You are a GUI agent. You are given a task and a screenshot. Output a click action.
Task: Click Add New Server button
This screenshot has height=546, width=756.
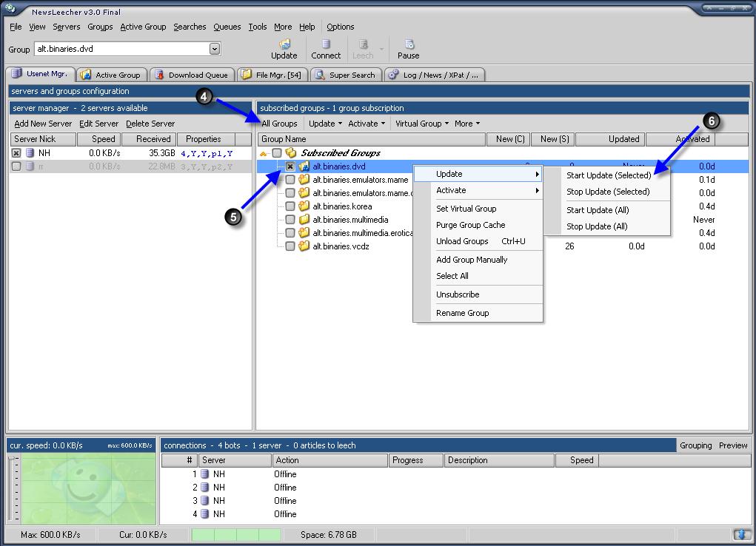coord(43,124)
